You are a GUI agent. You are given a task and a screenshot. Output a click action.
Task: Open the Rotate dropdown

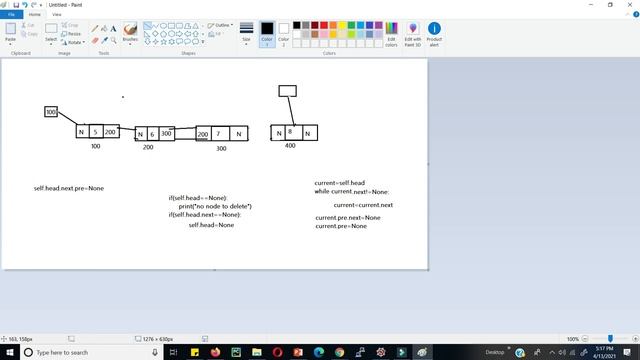(x=73, y=42)
